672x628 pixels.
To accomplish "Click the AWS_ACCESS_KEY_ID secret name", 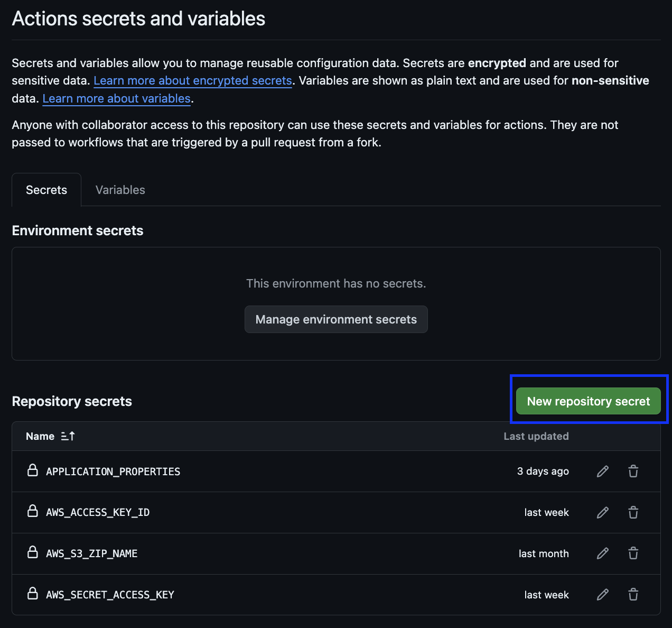I will pyautogui.click(x=98, y=512).
